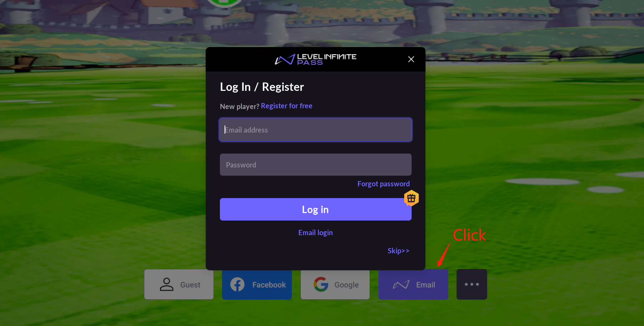The height and width of the screenshot is (326, 644).
Task: Open Register for free link
Action: point(287,106)
